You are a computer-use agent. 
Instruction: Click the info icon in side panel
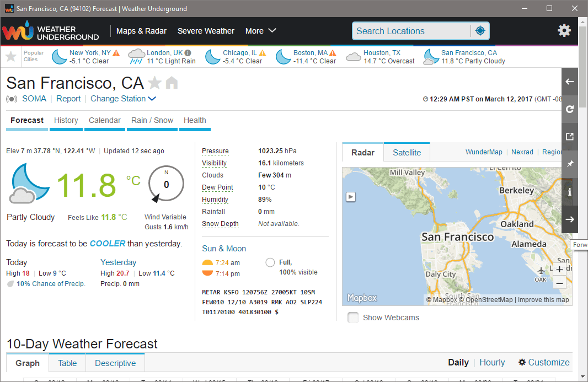coord(570,192)
